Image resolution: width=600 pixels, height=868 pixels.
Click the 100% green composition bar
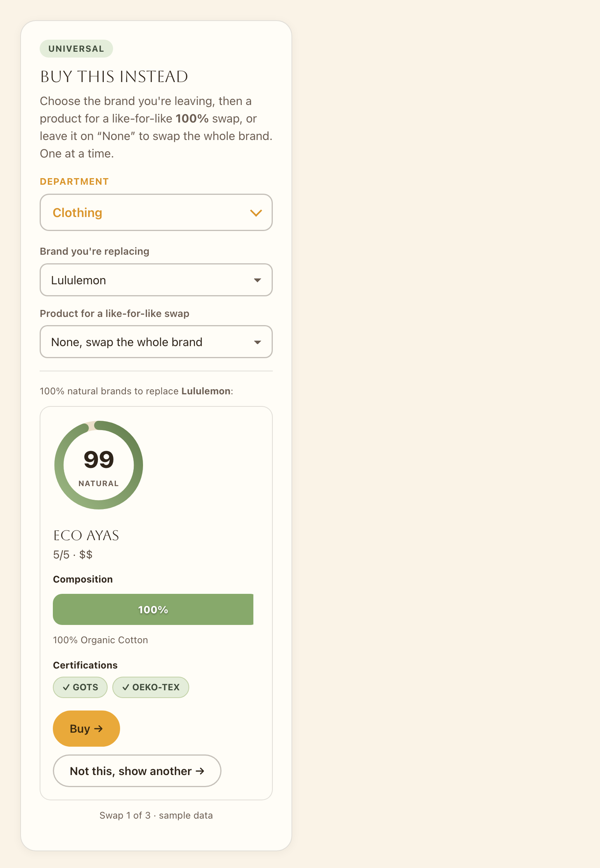(x=153, y=609)
